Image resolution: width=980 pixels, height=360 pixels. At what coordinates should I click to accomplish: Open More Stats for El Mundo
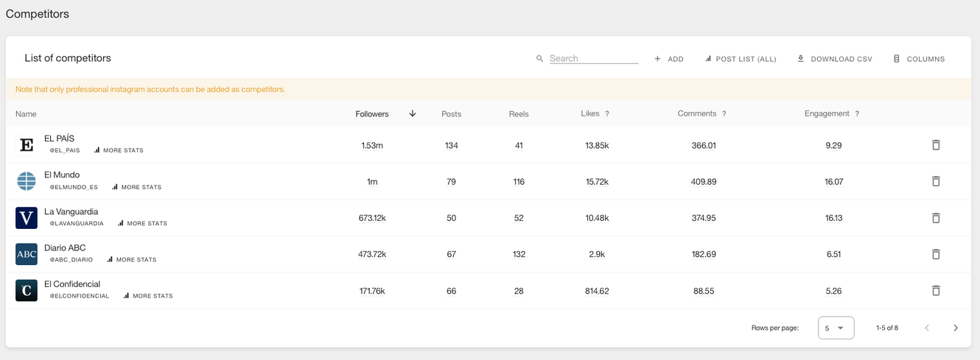[x=137, y=187]
